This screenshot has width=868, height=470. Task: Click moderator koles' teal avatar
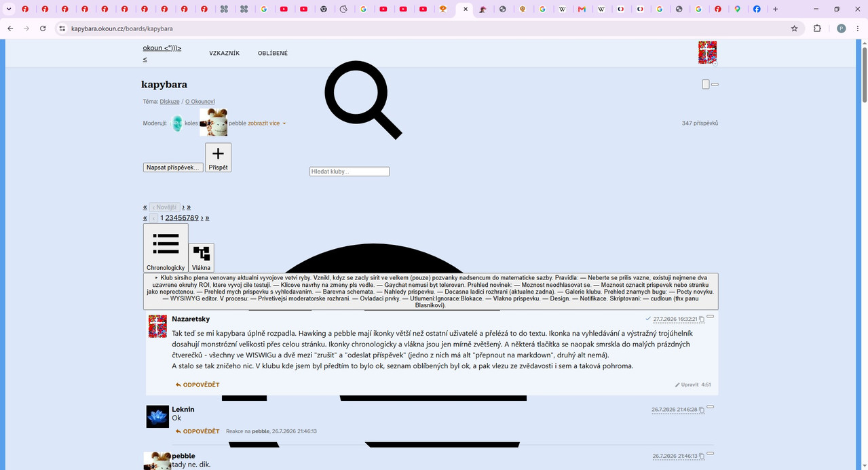coord(177,123)
